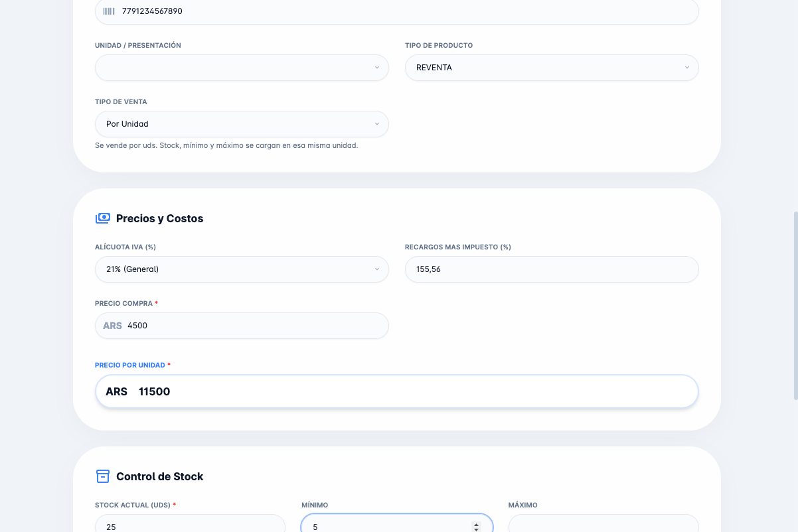798x532 pixels.
Task: Click the Mínimo field showing 5
Action: [397, 523]
